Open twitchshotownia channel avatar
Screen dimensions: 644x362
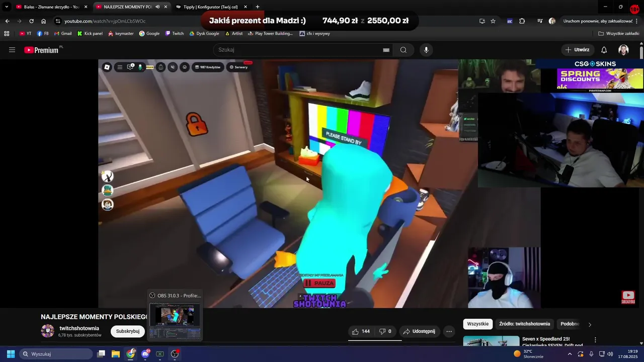[47, 331]
